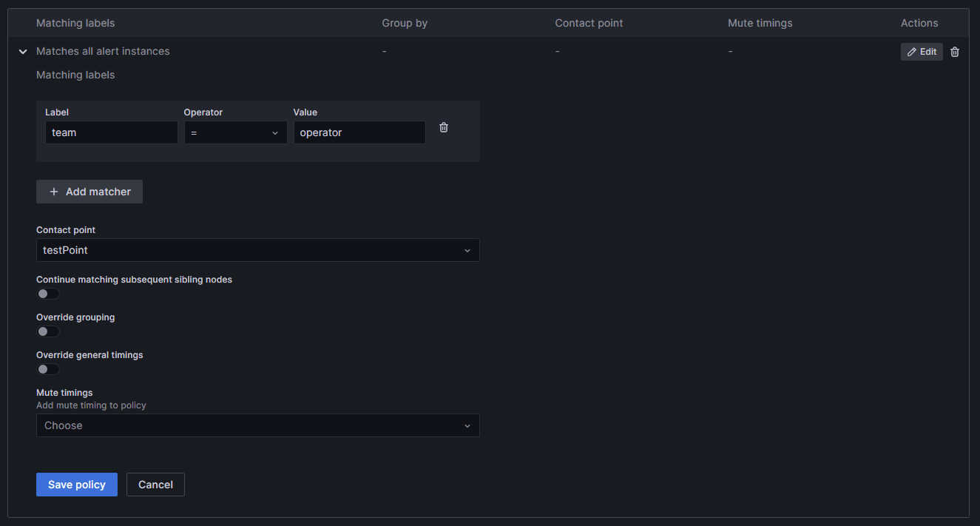The image size is (980, 526).
Task: Open the Operator selector showing equals sign
Action: click(x=235, y=132)
